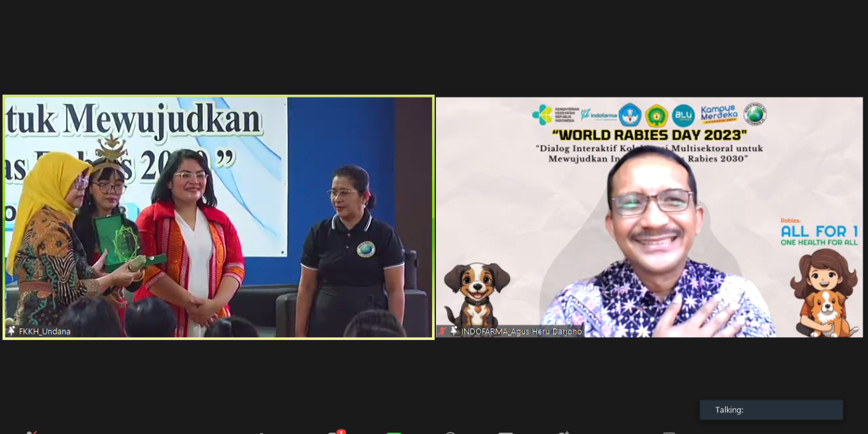Click the World Rabies Day 2023 title

(649, 135)
